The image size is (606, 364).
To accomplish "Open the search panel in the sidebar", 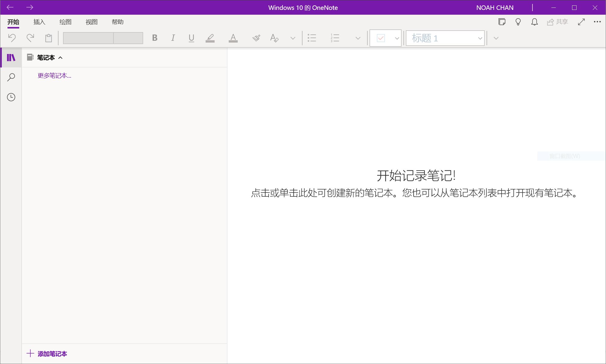I will coord(11,77).
